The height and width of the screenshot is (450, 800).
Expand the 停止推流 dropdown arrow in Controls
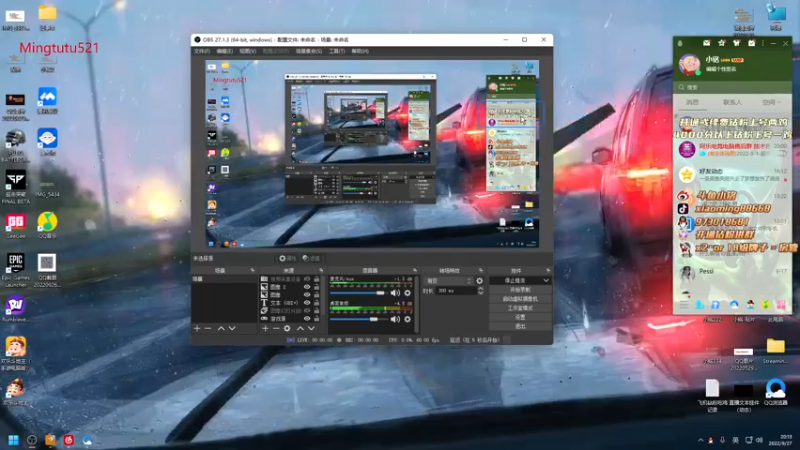click(x=546, y=281)
